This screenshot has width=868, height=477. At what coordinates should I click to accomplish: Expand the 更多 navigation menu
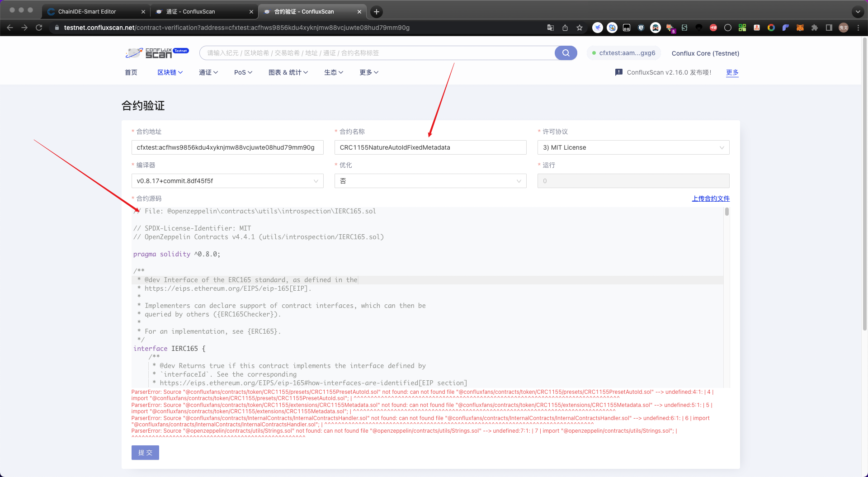coord(369,72)
